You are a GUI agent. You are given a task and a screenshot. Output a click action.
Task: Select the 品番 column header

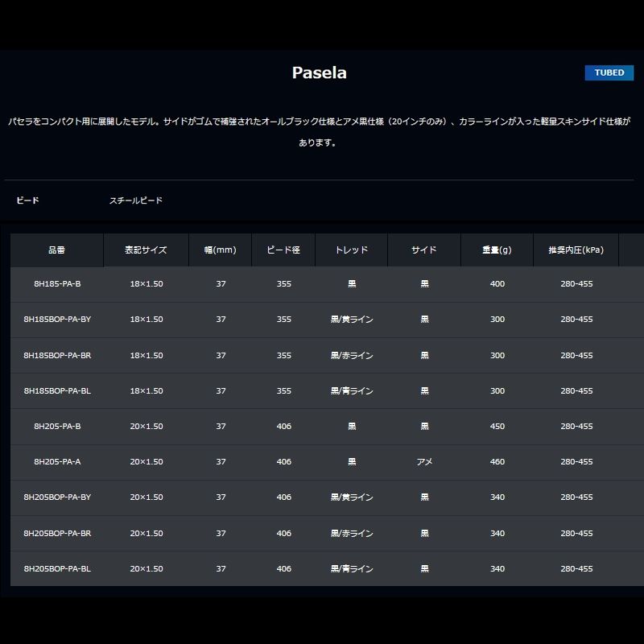pos(56,250)
